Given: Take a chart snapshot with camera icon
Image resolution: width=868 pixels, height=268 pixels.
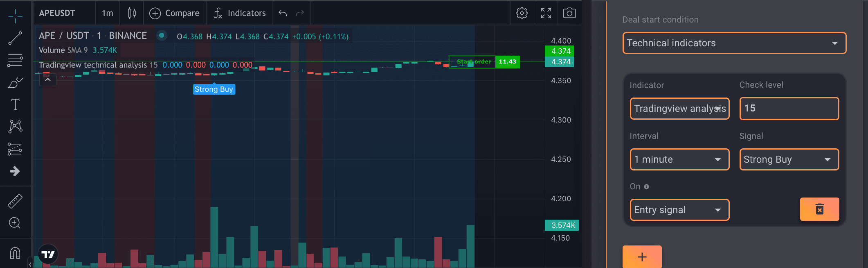Looking at the screenshot, I should click(x=569, y=13).
